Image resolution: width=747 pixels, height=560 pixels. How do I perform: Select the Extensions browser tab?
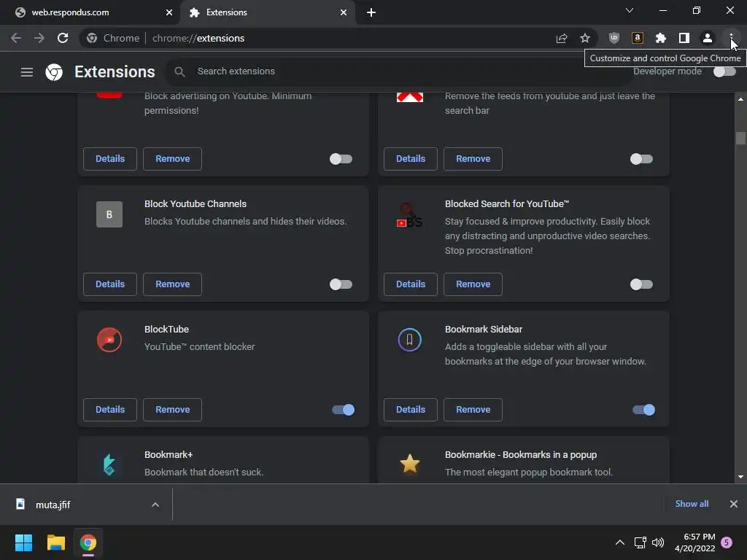click(x=268, y=12)
